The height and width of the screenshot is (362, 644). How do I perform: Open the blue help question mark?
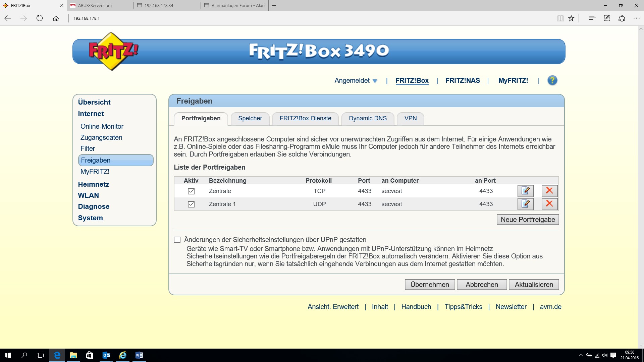pos(552,80)
